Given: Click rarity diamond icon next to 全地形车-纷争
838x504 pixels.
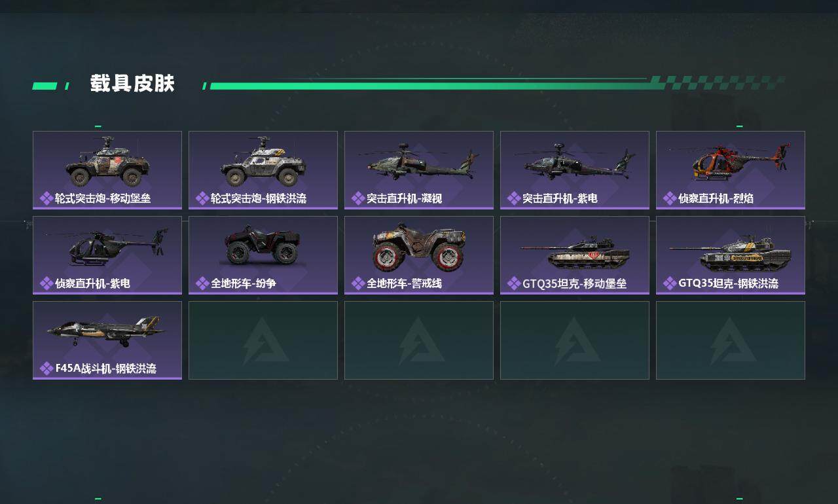Looking at the screenshot, I should coord(202,283).
